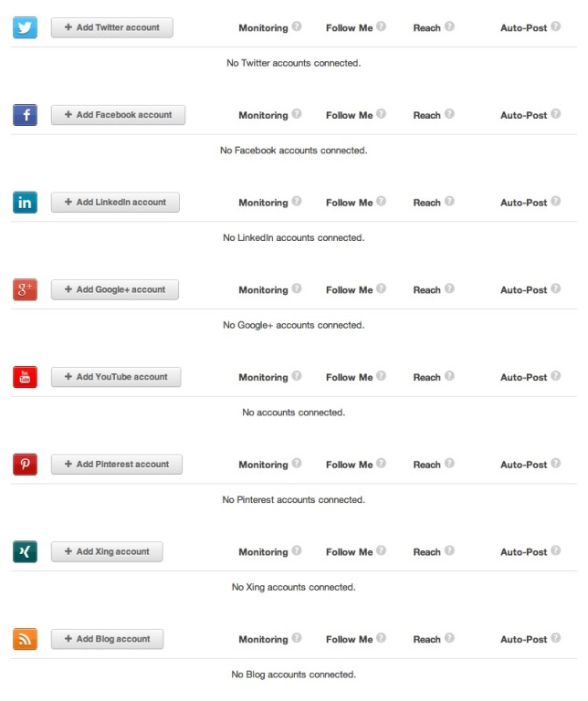Click the Facebook logo icon
Screen dimensions: 588x701
coord(25,115)
